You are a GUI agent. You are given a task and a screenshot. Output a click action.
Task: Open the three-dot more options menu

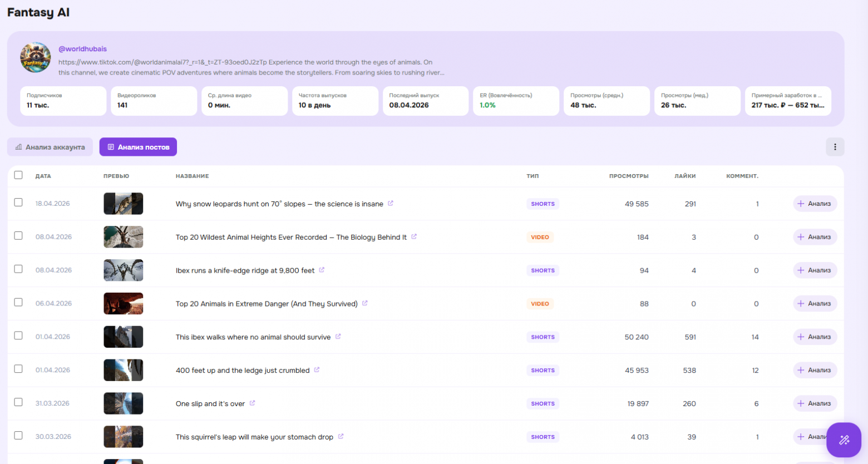[835, 147]
